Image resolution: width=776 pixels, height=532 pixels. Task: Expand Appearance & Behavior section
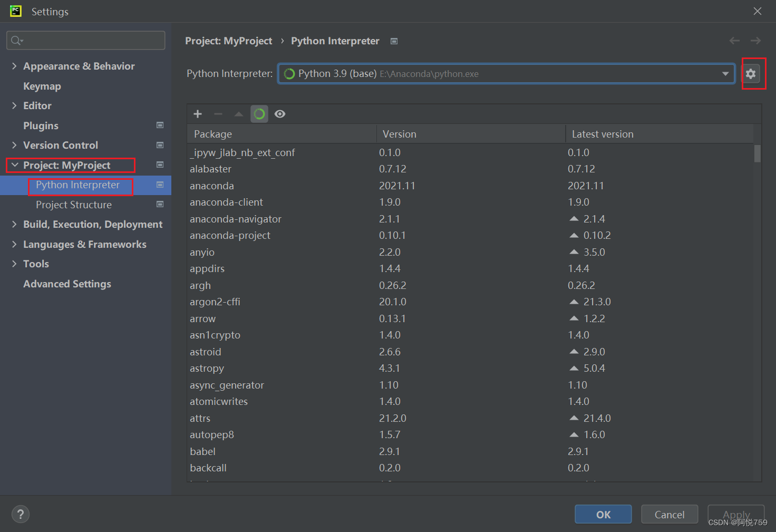coord(14,66)
